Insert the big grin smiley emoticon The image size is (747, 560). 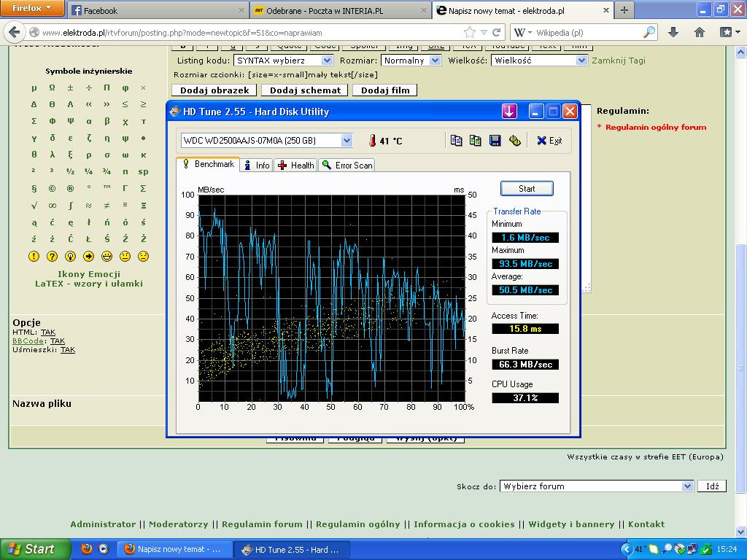coord(107,256)
